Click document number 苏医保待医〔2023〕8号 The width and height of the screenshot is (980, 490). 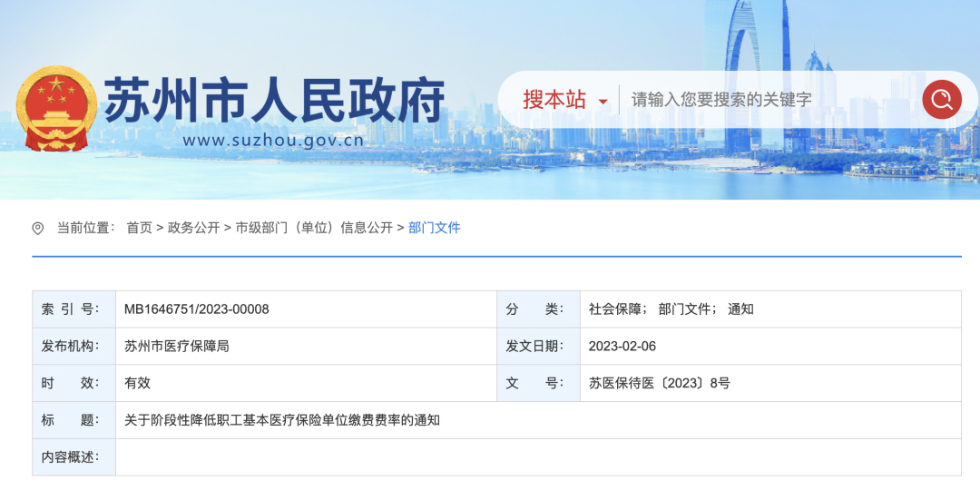tap(659, 383)
